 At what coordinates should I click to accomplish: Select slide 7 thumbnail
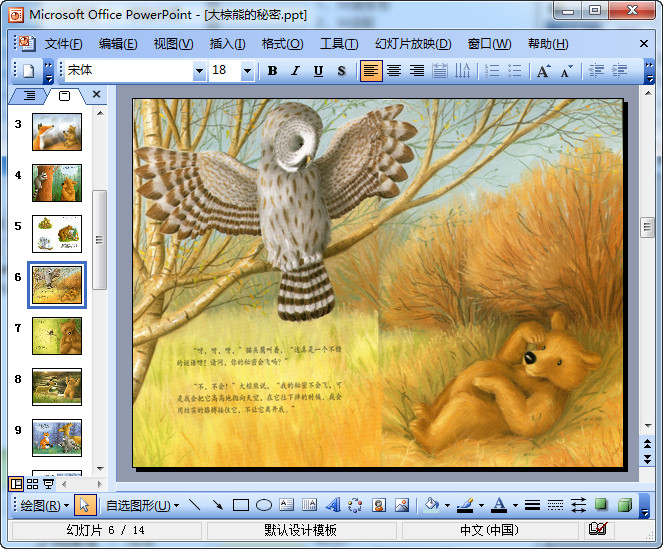tap(57, 336)
